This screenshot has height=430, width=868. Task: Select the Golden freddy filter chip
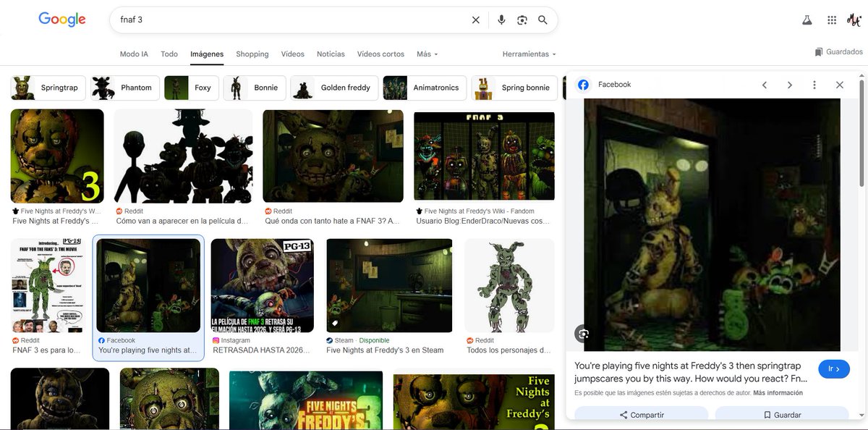pyautogui.click(x=334, y=88)
